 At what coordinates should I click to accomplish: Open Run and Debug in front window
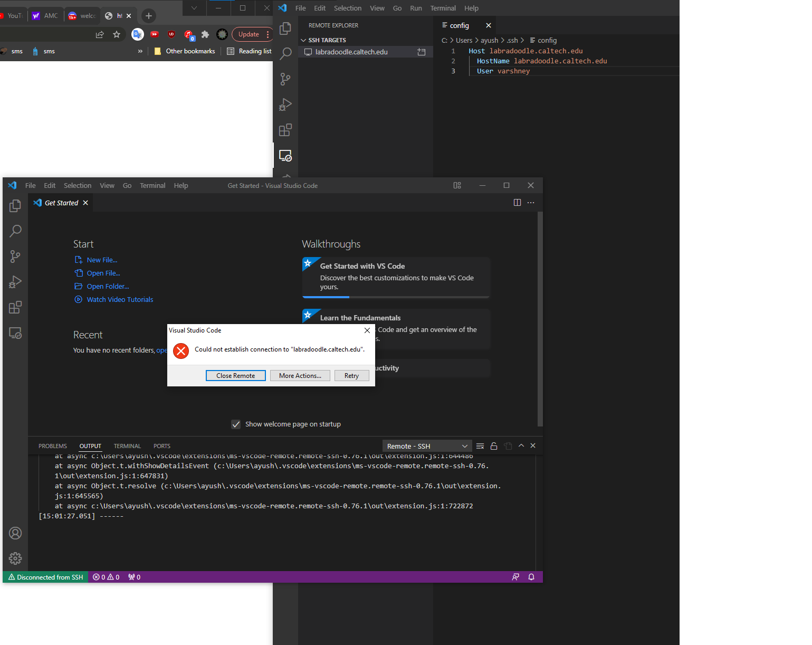15,282
